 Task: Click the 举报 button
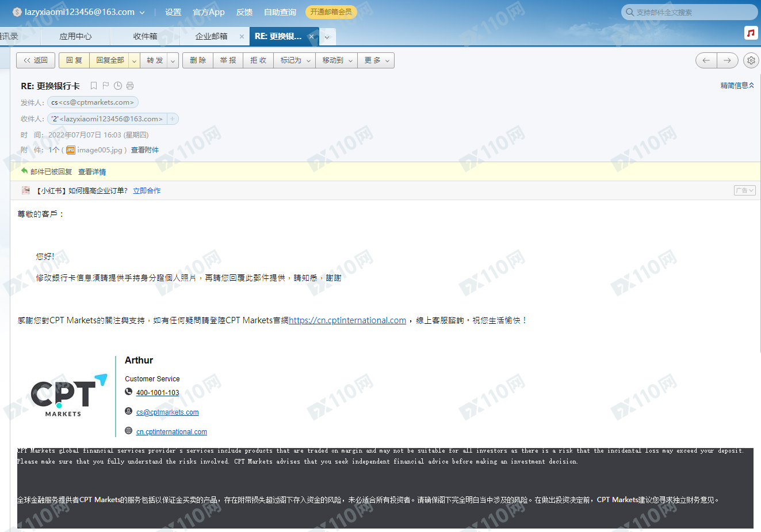coord(228,60)
